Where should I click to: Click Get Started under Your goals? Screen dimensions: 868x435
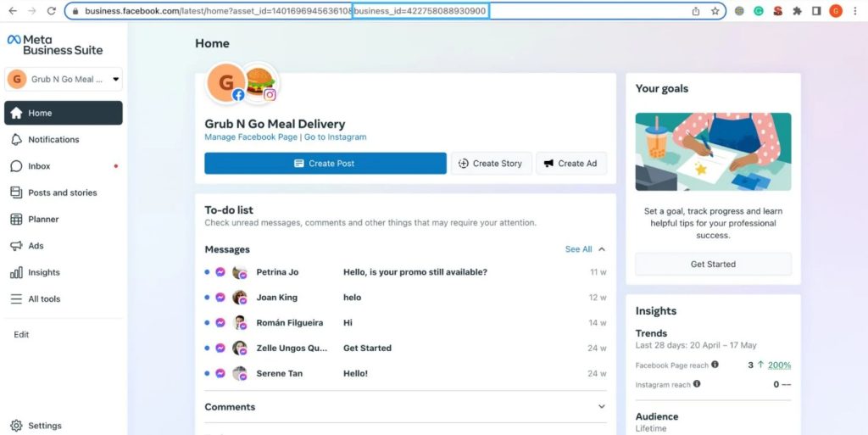point(713,264)
